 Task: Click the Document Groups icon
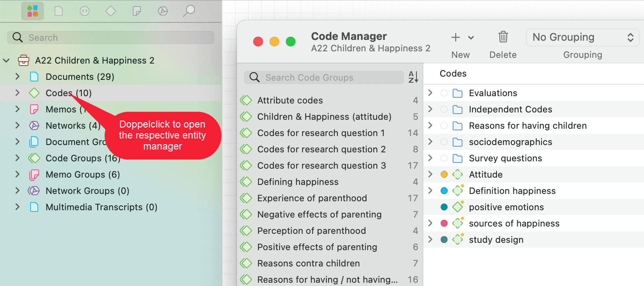[x=34, y=142]
